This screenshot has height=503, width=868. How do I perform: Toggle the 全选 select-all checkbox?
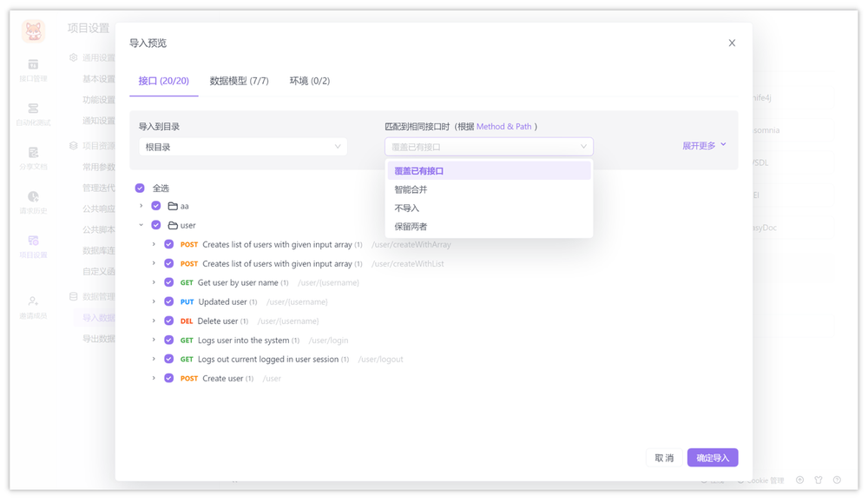[140, 188]
